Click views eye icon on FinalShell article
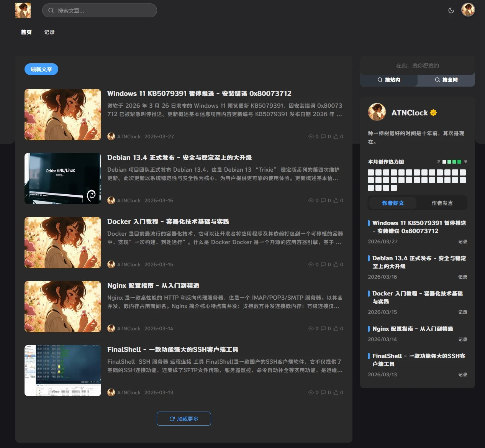Viewport: 485px width, 448px height. pyautogui.click(x=311, y=392)
